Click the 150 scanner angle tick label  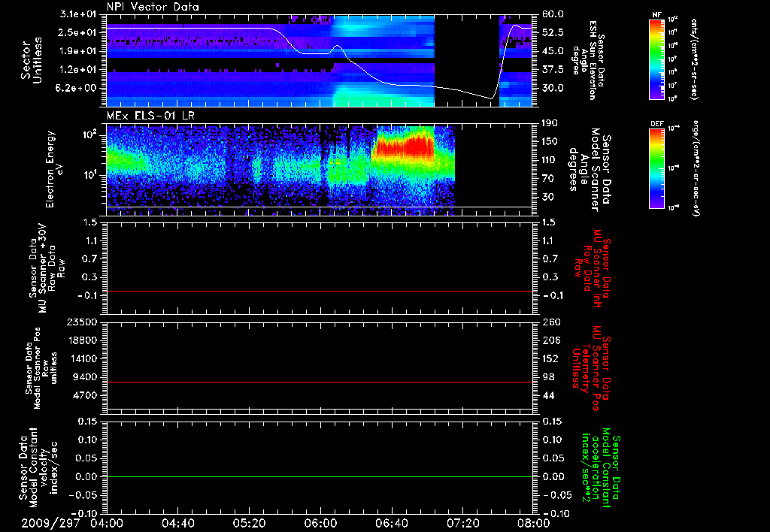(x=550, y=142)
